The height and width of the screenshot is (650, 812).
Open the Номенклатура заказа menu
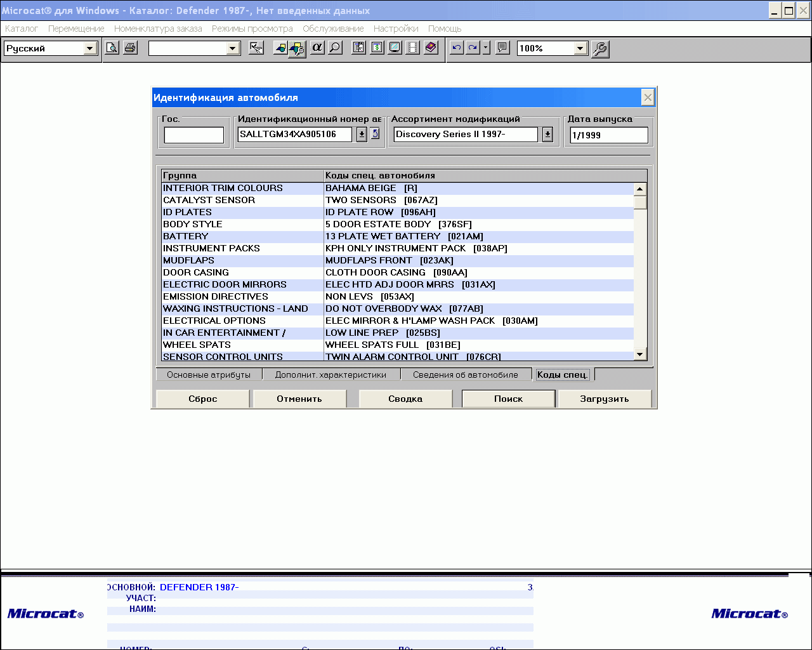pyautogui.click(x=158, y=29)
